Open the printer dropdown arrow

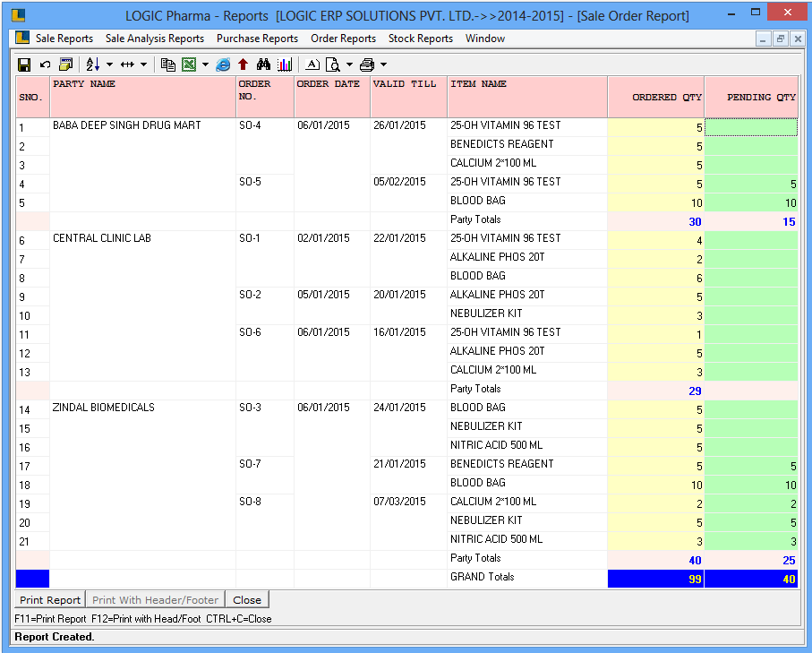(384, 64)
